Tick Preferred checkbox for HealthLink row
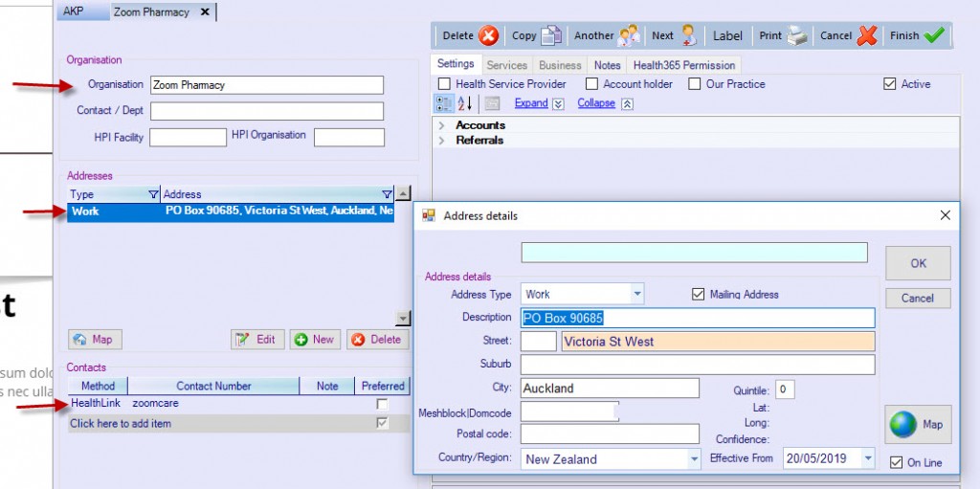Viewport: 980px width, 489px height. (382, 404)
